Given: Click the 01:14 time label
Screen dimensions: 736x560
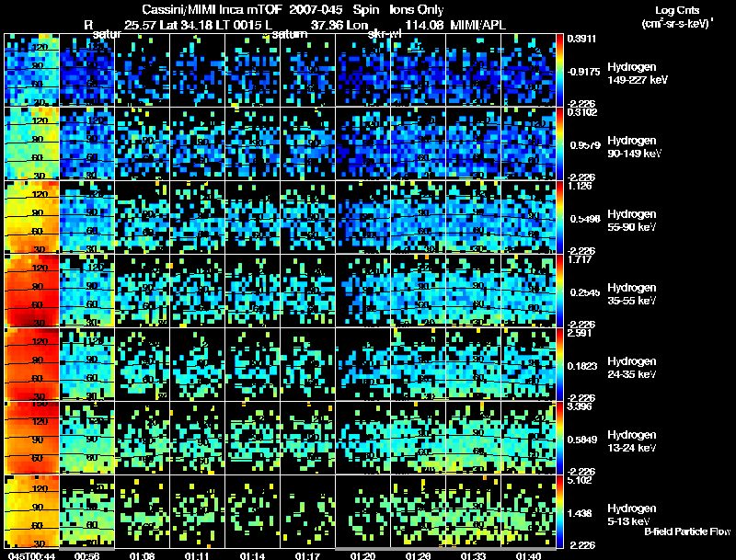Looking at the screenshot, I should pos(252,555).
